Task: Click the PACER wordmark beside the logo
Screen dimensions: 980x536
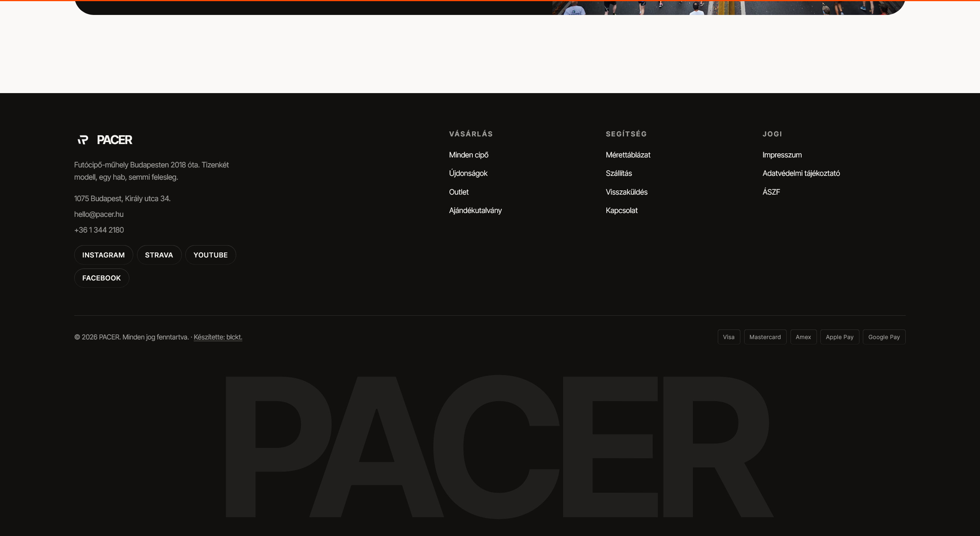Action: pos(114,140)
